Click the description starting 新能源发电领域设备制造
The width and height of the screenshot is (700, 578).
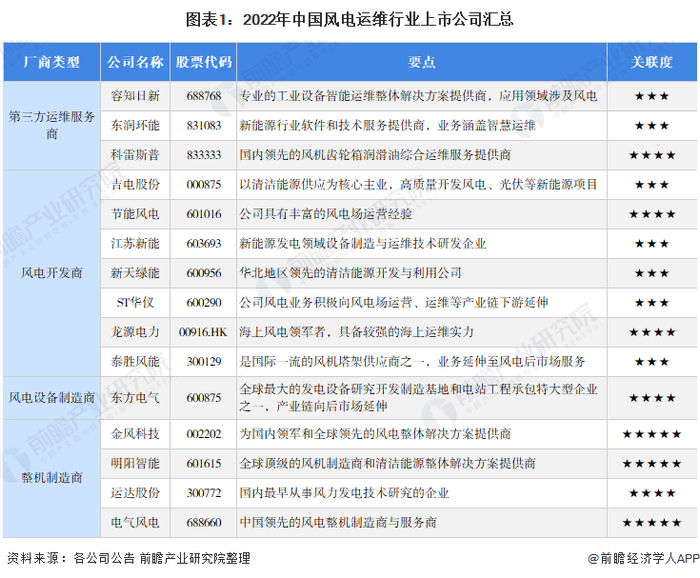pos(362,244)
